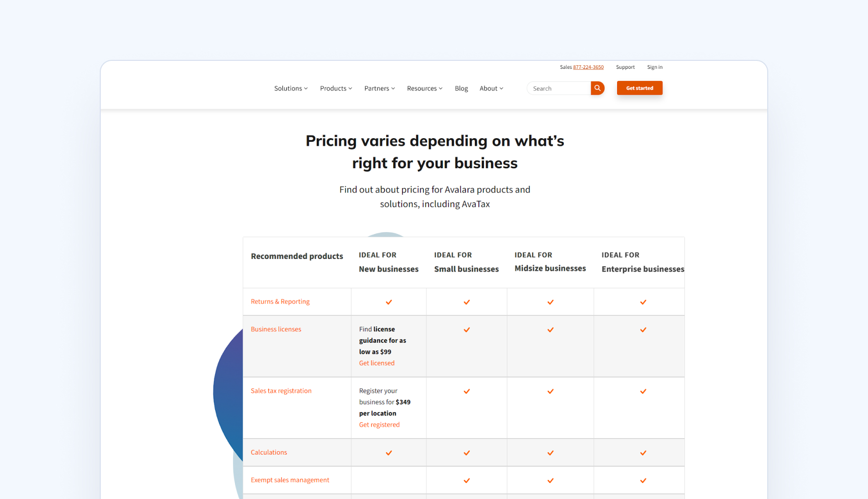This screenshot has height=499, width=868.
Task: Click the Get licensed link
Action: click(x=377, y=363)
